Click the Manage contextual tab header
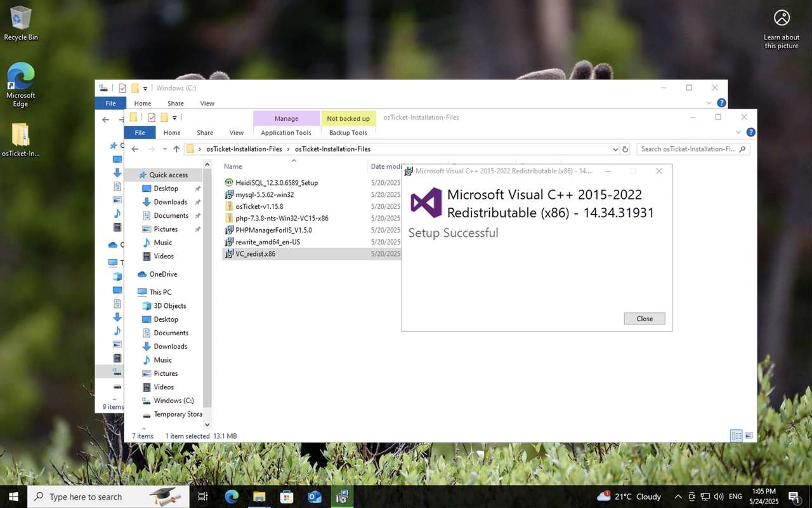The width and height of the screenshot is (812, 508). coord(286,118)
